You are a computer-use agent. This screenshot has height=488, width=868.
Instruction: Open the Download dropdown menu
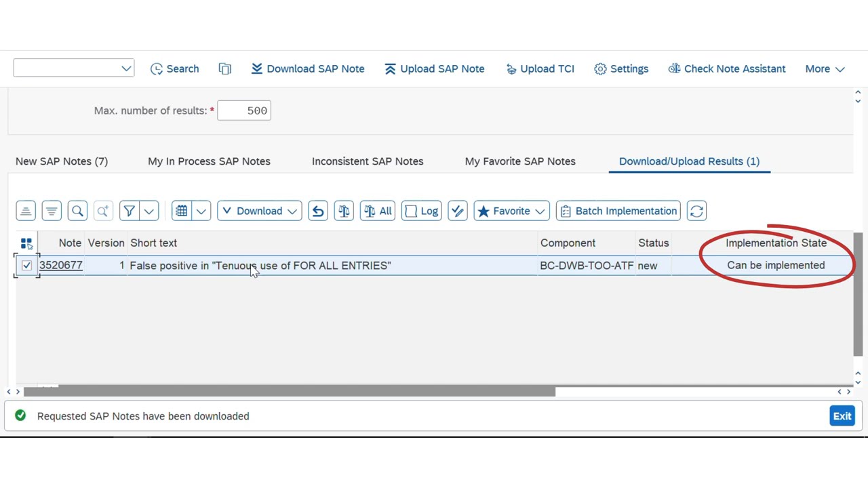(x=260, y=211)
